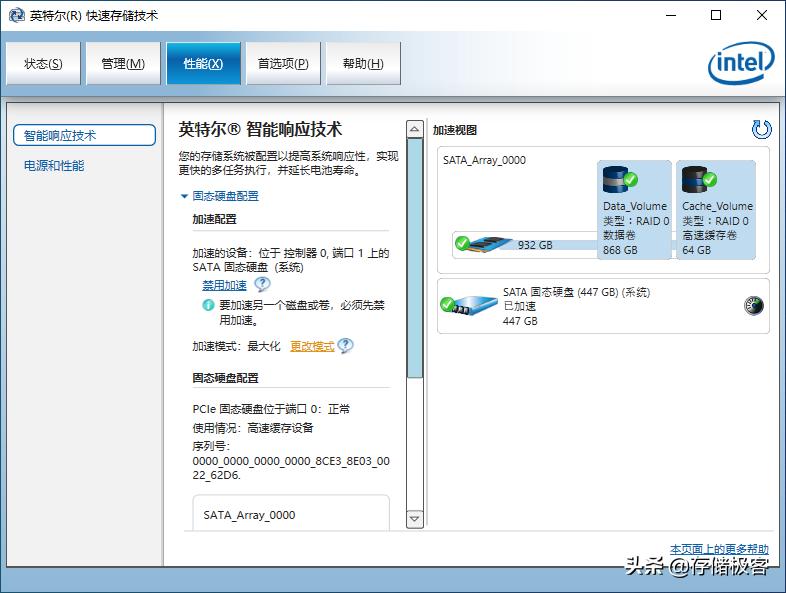The image size is (786, 593).
Task: Click the 64 GB cache volume text
Action: coord(696,250)
